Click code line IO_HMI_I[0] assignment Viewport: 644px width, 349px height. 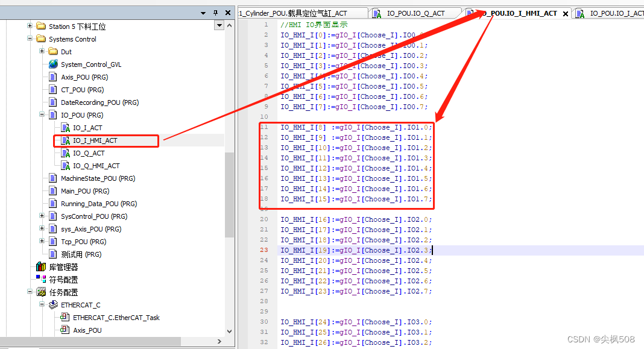353,35
